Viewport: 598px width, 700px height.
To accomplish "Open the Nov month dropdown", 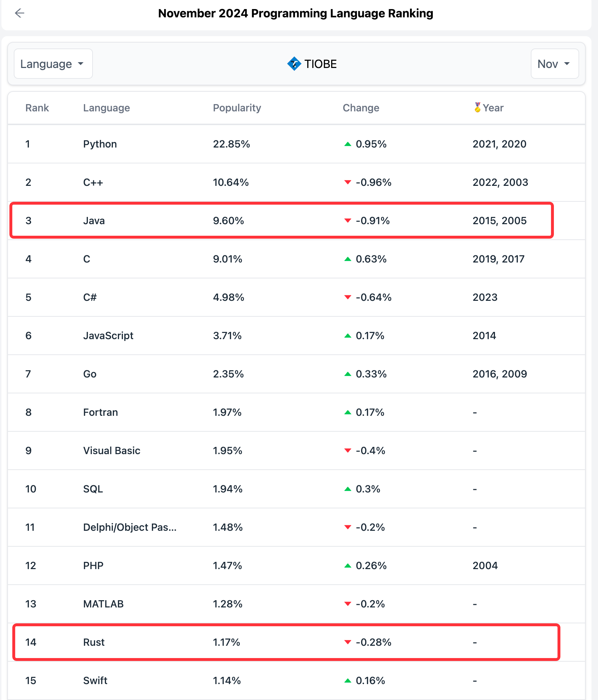I will click(x=554, y=64).
